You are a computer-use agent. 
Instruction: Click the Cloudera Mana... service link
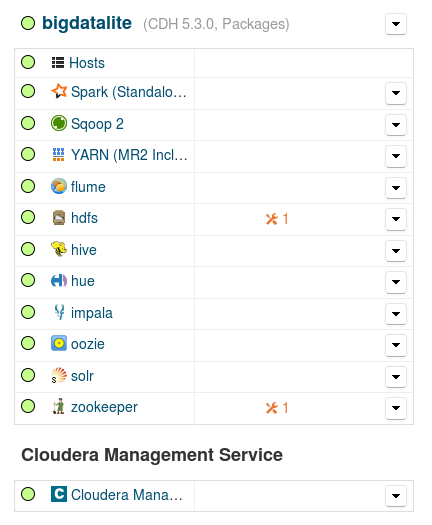point(127,495)
